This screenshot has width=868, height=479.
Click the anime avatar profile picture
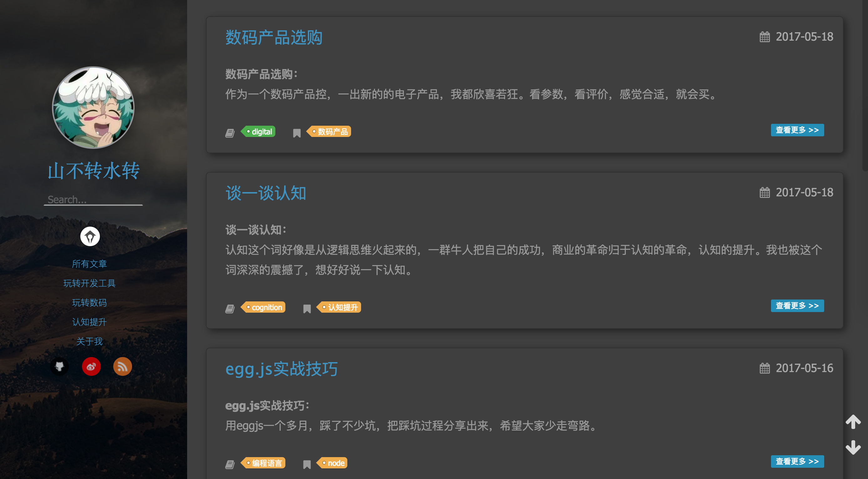point(93,107)
